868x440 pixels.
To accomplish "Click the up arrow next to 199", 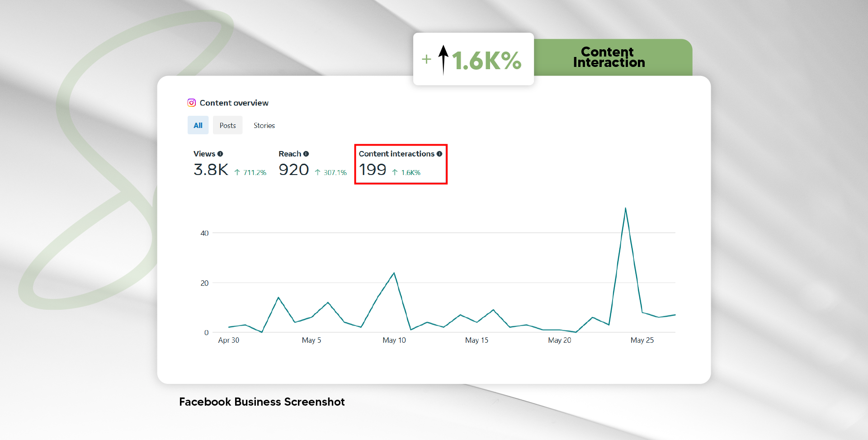I will click(x=395, y=172).
